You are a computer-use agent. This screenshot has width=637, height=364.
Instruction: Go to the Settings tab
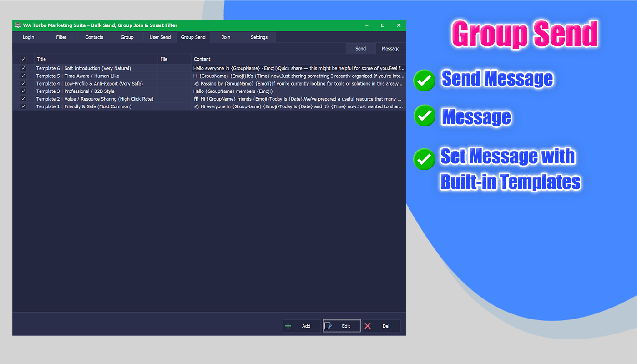[259, 37]
